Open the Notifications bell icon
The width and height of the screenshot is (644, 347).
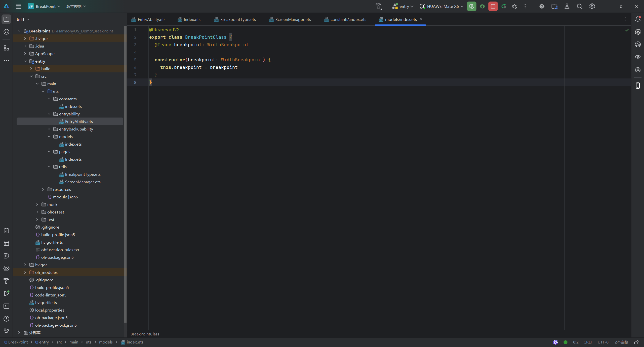click(x=638, y=19)
